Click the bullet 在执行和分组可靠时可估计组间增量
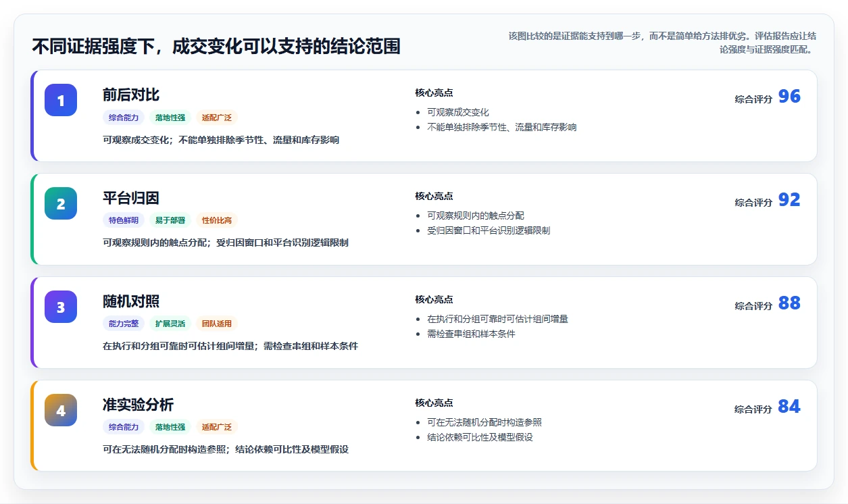The image size is (848, 504). (497, 319)
